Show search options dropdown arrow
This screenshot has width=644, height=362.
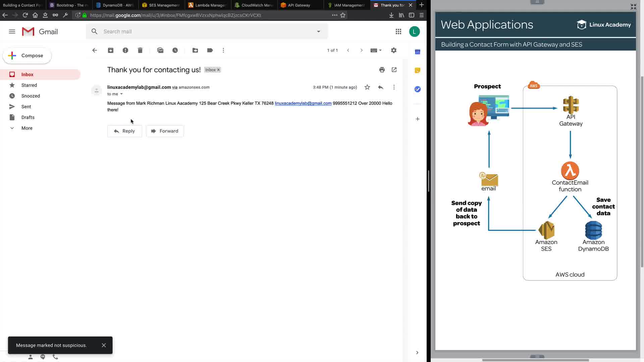tap(319, 32)
